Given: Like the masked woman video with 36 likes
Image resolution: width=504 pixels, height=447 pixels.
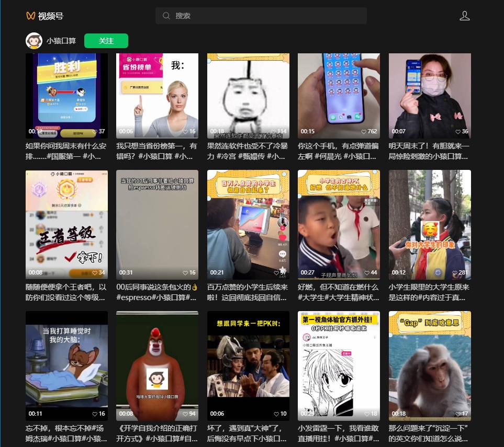Looking at the screenshot, I should tap(458, 131).
